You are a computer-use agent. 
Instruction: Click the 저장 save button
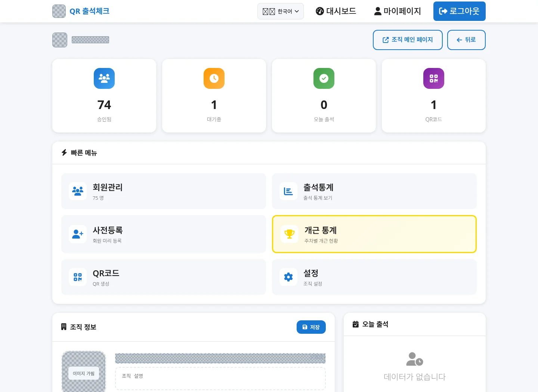(x=311, y=327)
